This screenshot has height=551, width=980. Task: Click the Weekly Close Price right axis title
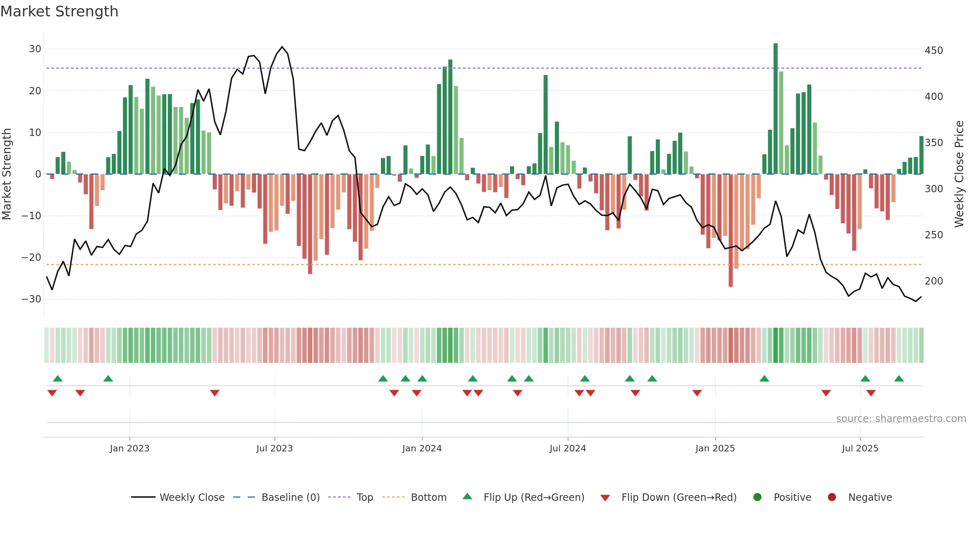point(959,174)
